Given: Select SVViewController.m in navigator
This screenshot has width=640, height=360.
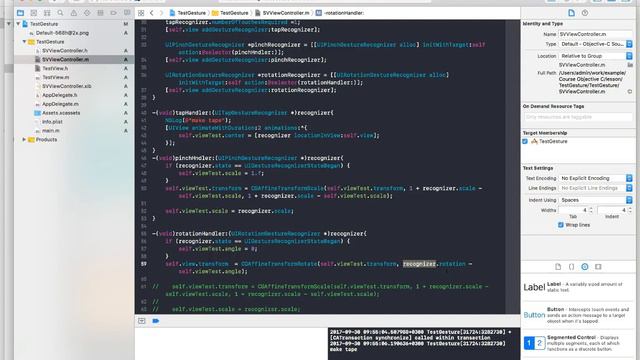Looking at the screenshot, I should (65, 60).
